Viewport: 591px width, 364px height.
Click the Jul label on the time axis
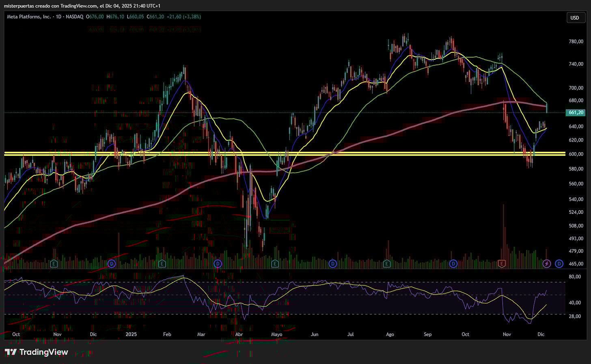click(350, 334)
